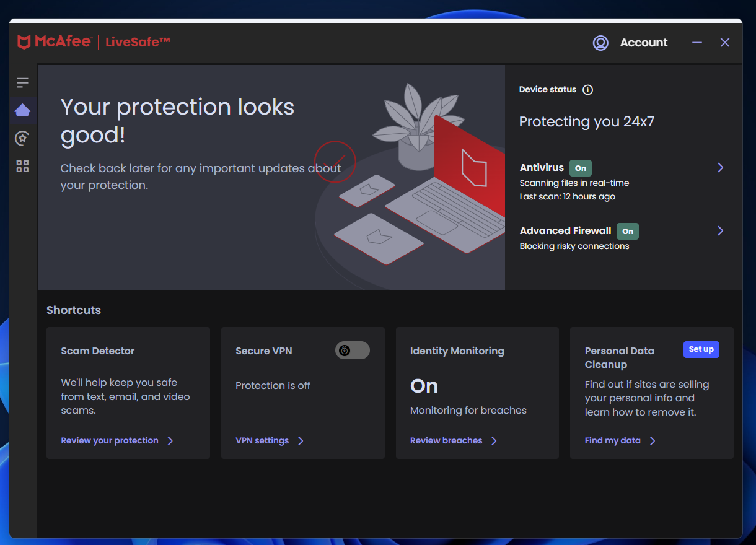
Task: Close the McAfee window
Action: point(725,43)
